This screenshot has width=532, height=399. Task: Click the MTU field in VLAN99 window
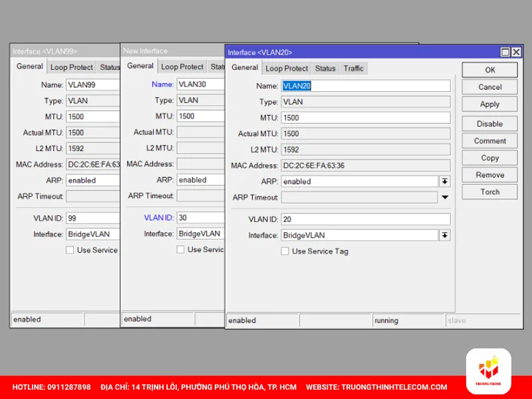[92, 117]
